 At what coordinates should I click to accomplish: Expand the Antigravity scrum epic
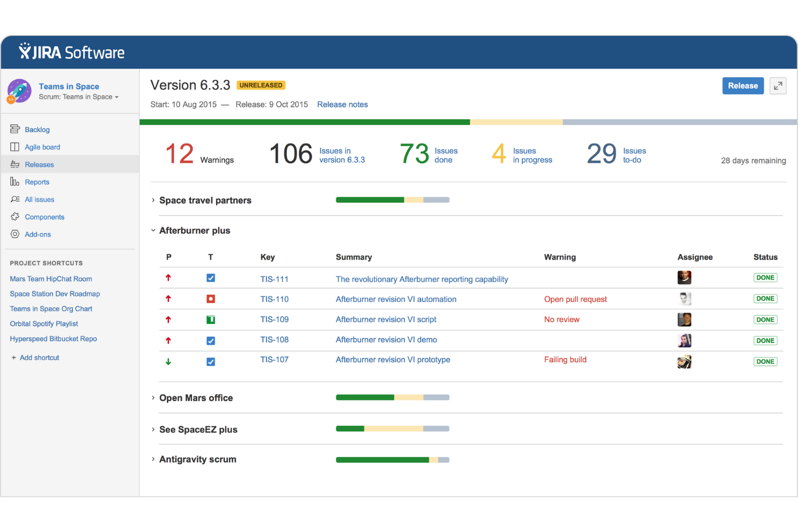click(x=153, y=459)
